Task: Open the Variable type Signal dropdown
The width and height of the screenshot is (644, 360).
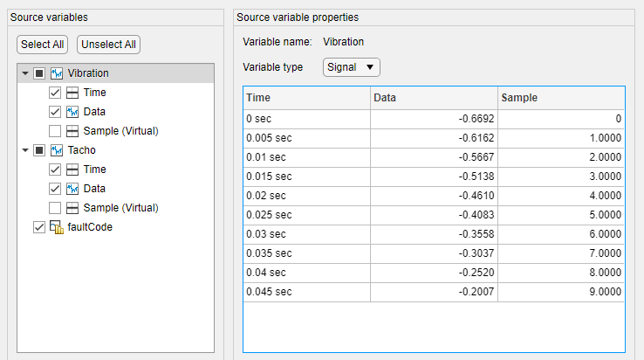Action: [x=351, y=67]
